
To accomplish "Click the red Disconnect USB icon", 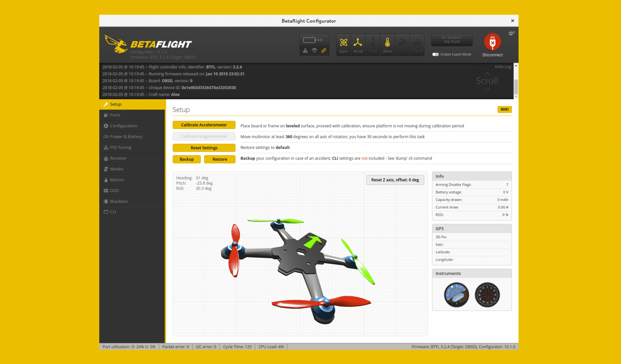I will pos(492,42).
